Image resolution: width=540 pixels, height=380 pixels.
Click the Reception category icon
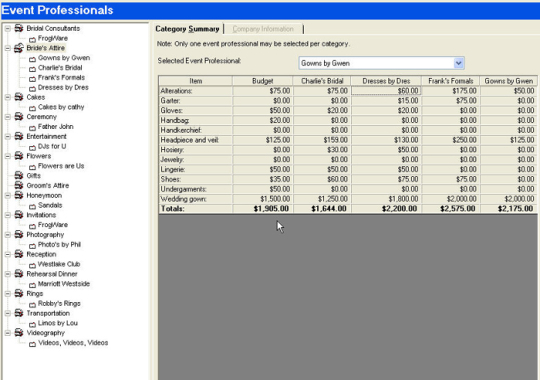coord(19,254)
